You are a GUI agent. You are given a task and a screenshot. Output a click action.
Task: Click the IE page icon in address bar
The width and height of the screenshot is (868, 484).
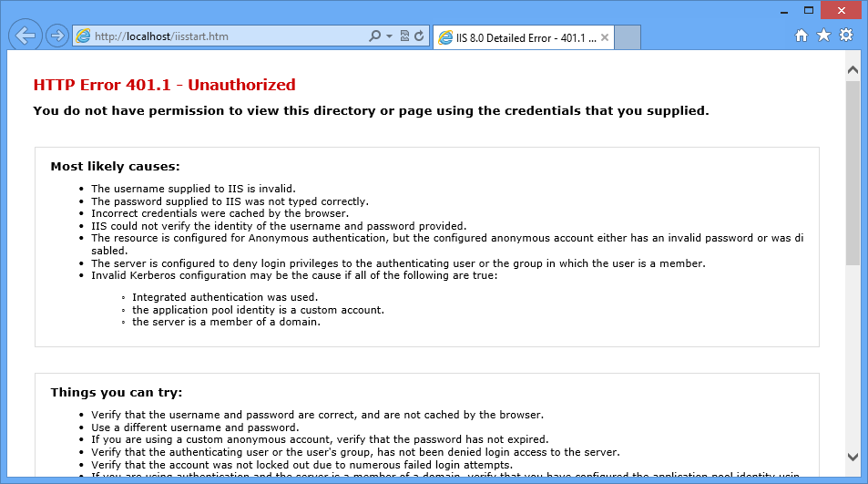pos(84,36)
